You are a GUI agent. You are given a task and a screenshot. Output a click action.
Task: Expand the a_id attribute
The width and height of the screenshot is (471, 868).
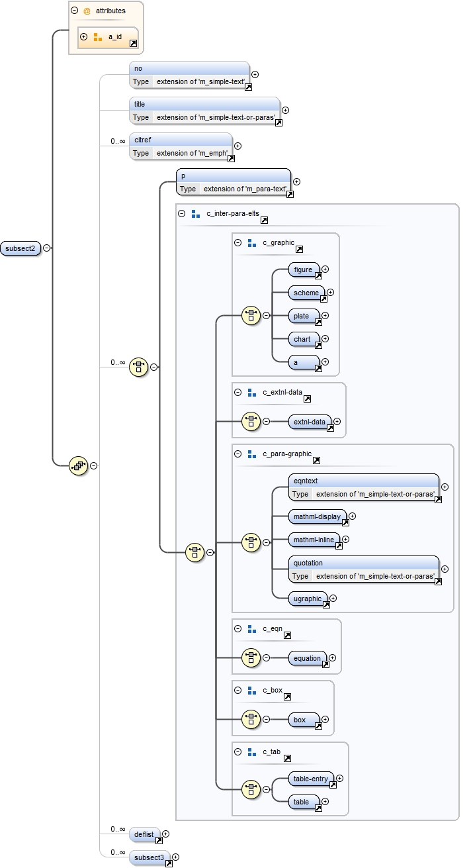coord(83,37)
